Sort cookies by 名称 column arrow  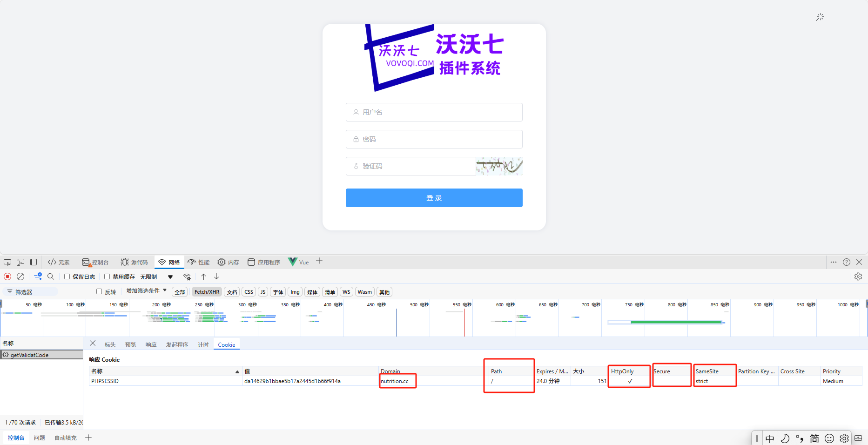pyautogui.click(x=237, y=371)
